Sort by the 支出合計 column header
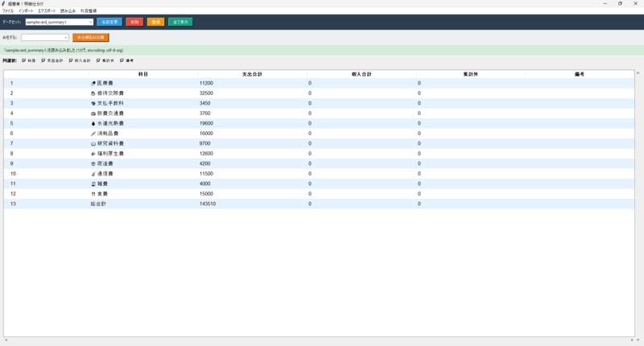The width and height of the screenshot is (644, 346). point(252,73)
